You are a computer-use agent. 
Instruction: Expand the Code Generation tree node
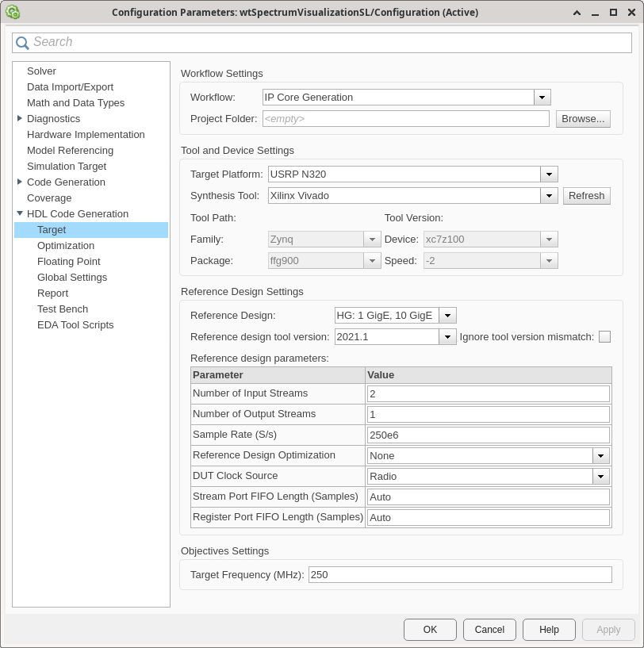click(21, 182)
